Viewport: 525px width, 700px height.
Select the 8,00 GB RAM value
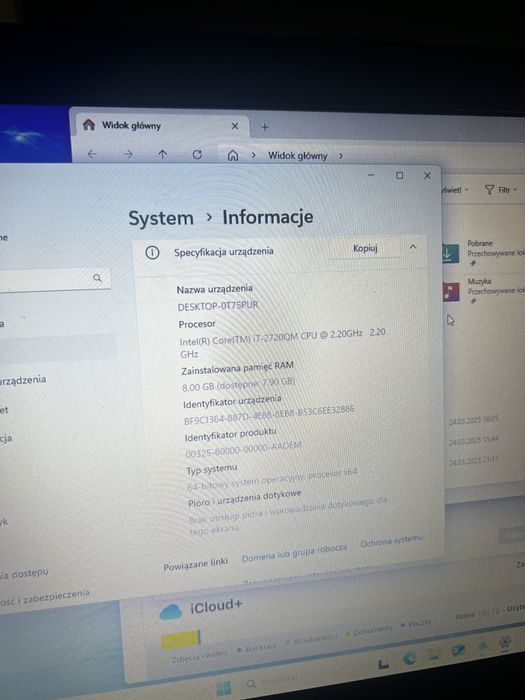238,385
